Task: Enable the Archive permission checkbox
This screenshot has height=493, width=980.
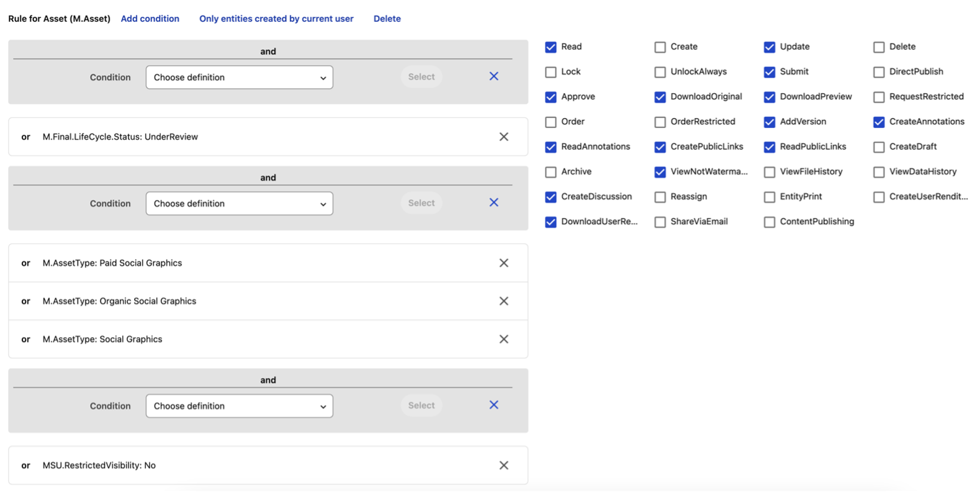Action: [x=551, y=172]
